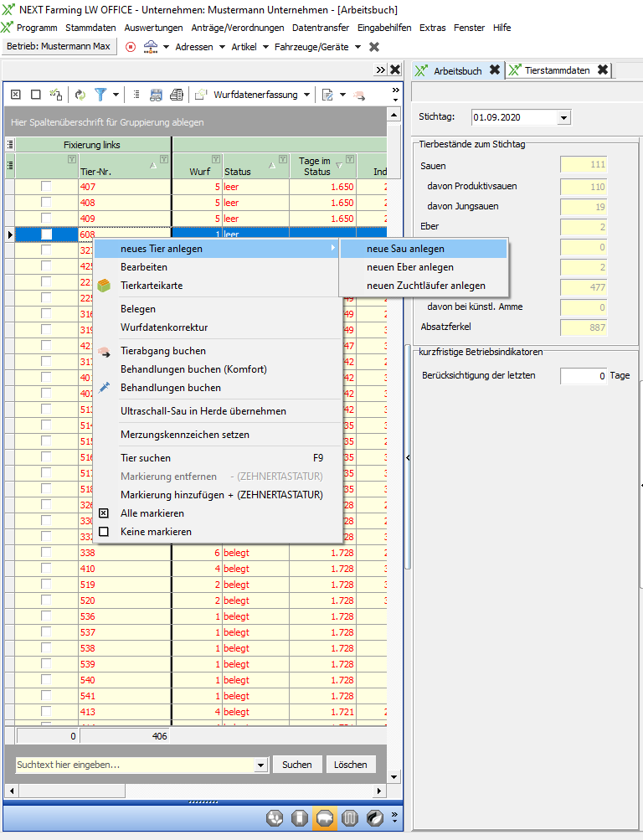Click the Tierkarteikarte icon in context menu

[105, 286]
